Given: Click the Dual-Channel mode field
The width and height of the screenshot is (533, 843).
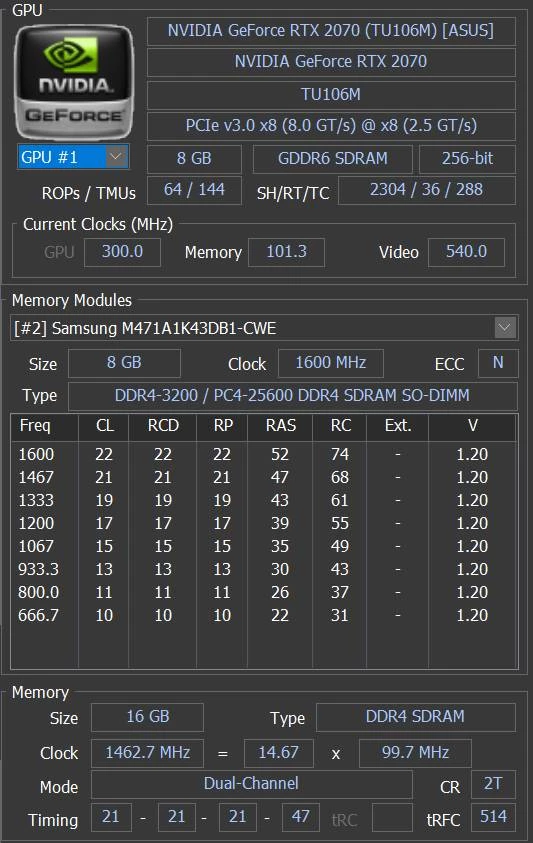Looking at the screenshot, I should point(251,784).
